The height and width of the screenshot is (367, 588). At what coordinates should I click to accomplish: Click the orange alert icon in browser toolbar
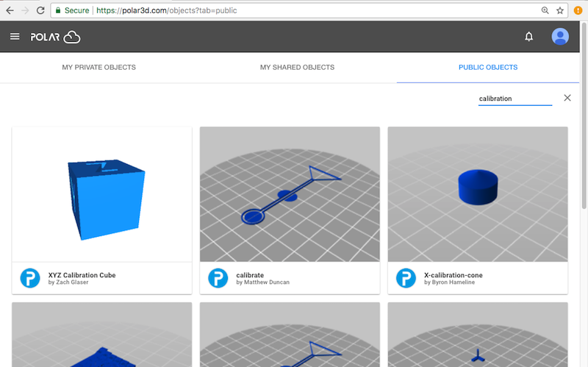(x=578, y=10)
